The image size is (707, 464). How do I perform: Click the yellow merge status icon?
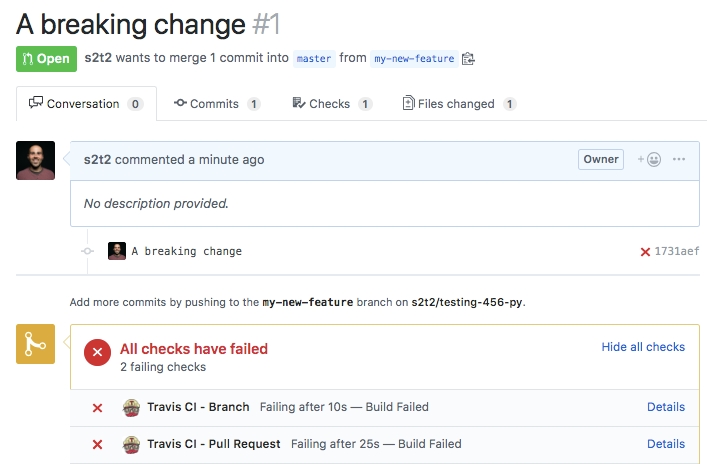coord(35,344)
